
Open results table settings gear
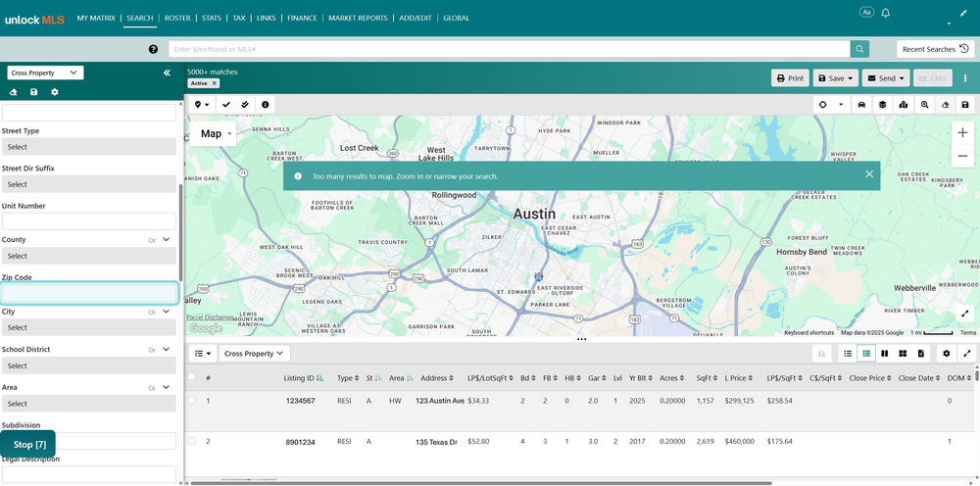[947, 354]
